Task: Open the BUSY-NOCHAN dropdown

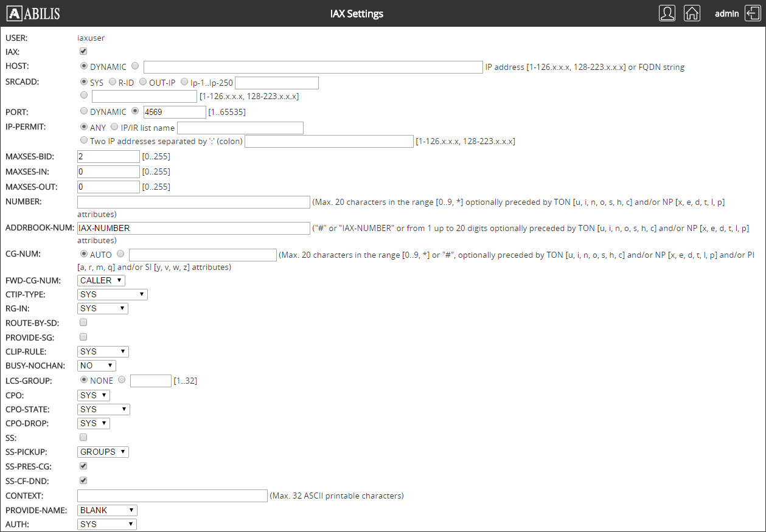Action: tap(96, 365)
